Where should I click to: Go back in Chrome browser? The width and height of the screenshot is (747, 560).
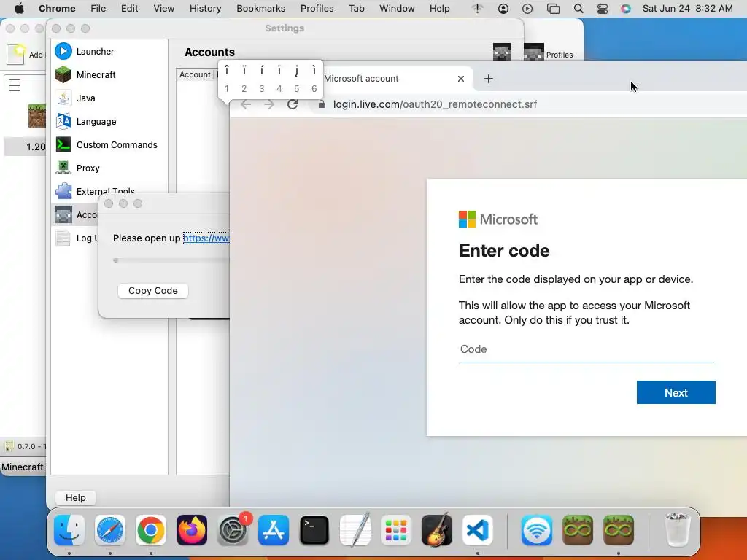coord(246,104)
